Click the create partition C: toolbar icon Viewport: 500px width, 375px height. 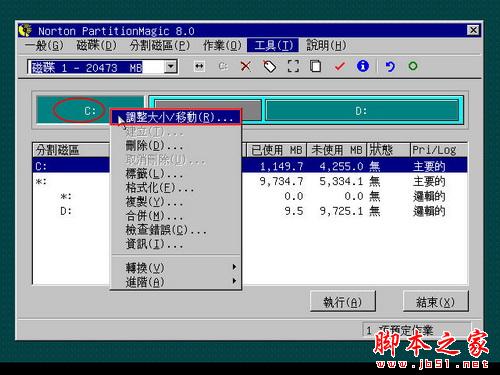click(x=223, y=66)
